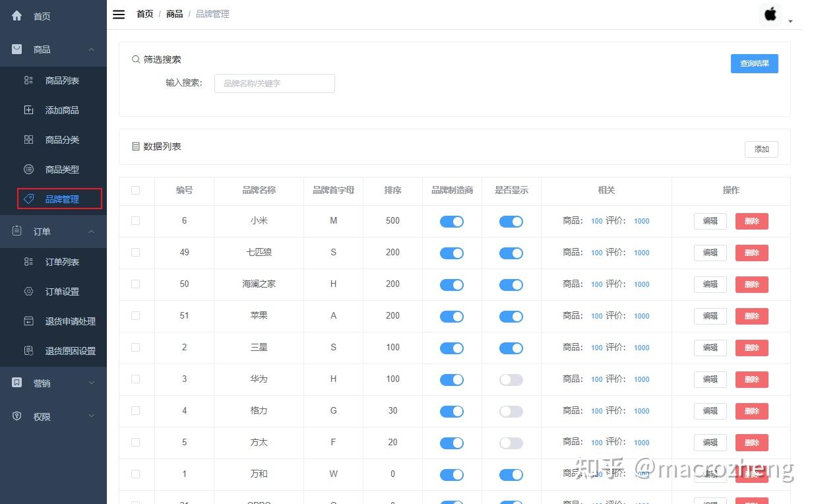
Task: Click the 添加商品 add-product icon
Action: (x=28, y=110)
